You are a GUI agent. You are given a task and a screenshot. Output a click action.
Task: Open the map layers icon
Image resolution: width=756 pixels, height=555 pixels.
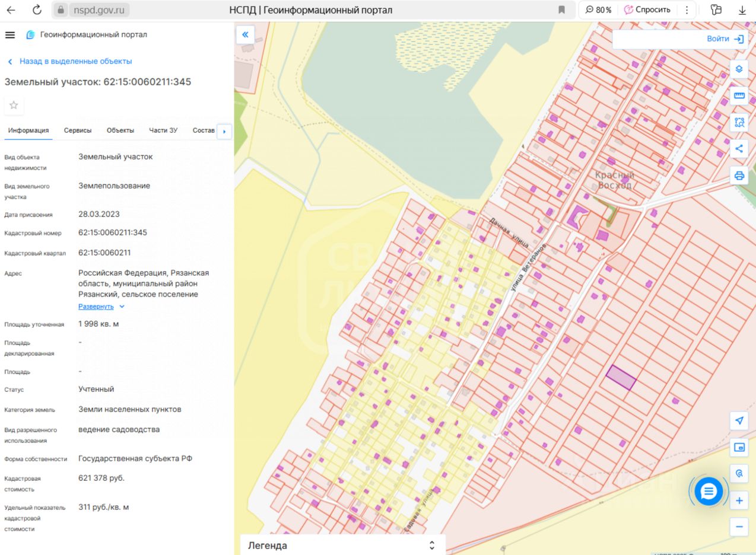coord(739,69)
